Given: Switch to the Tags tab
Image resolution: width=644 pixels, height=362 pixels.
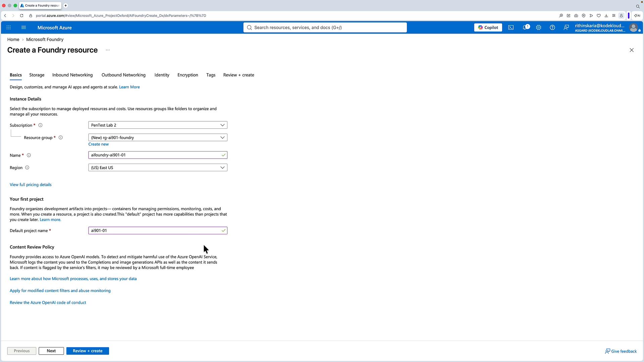Looking at the screenshot, I should 211,75.
